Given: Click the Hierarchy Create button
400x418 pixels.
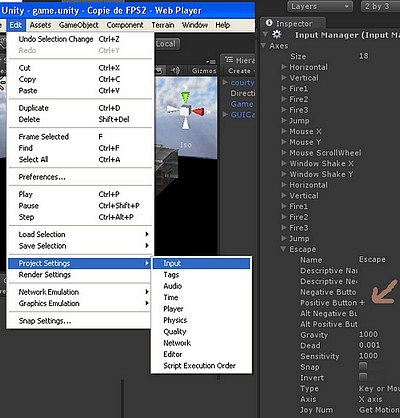Looking at the screenshot, I should 241,71.
